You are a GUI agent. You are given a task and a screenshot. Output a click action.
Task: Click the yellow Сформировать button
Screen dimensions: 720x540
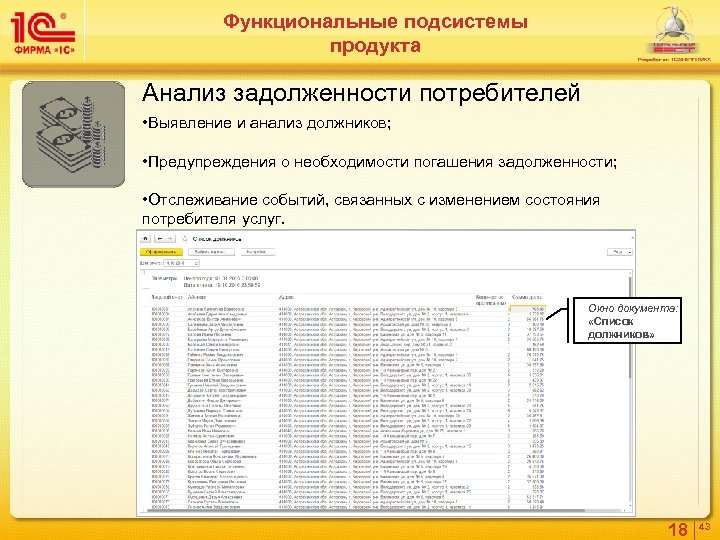point(161,252)
